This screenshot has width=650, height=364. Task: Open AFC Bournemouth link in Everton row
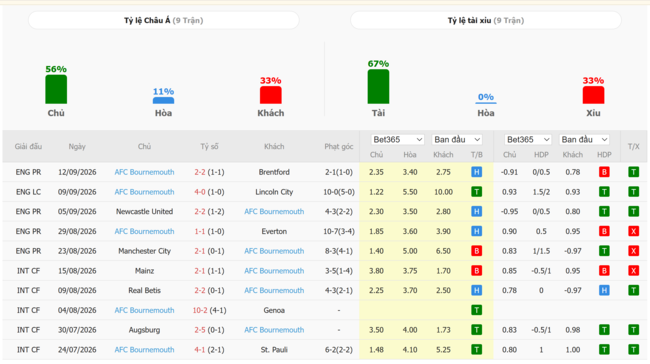point(144,231)
